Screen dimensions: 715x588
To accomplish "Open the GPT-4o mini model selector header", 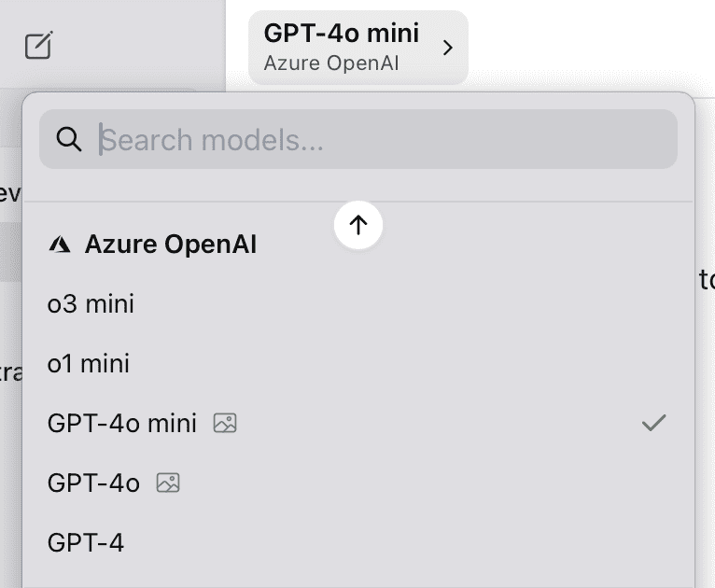I will 357,48.
